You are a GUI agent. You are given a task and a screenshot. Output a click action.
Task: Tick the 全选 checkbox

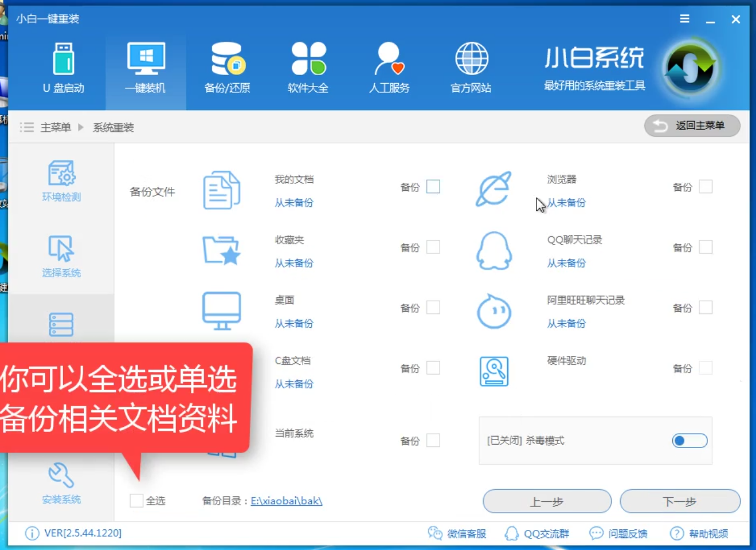coord(136,501)
